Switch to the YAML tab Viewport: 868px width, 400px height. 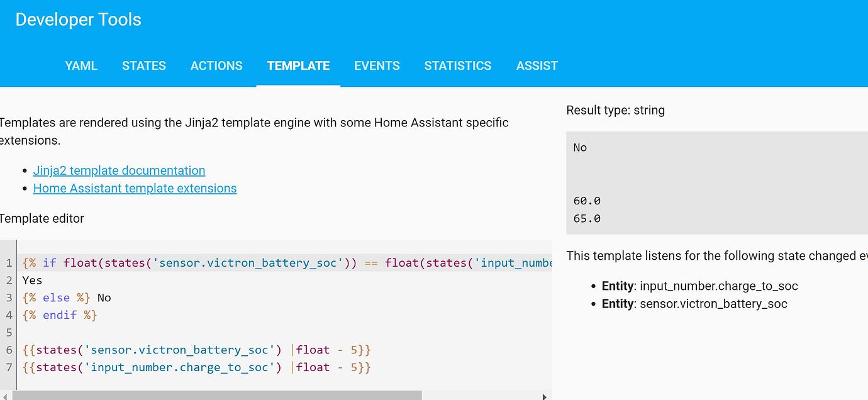point(81,65)
